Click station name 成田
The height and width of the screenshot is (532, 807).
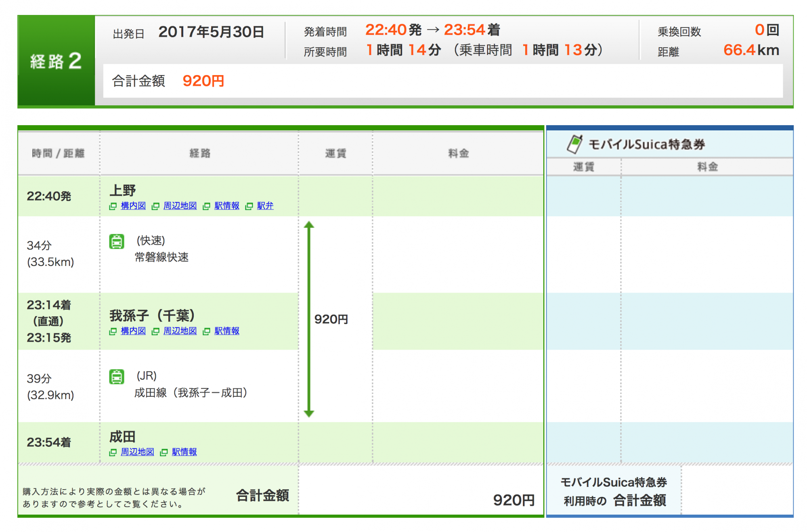coord(123,436)
